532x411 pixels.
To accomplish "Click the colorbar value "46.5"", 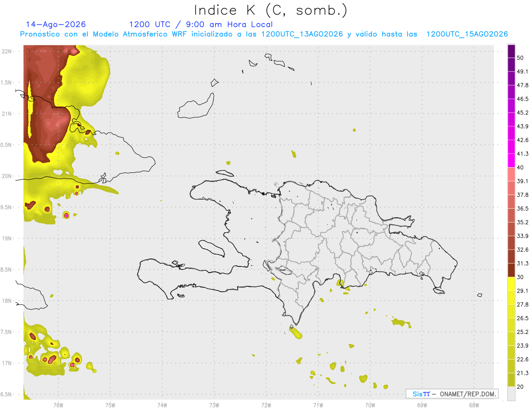I will point(523,99).
